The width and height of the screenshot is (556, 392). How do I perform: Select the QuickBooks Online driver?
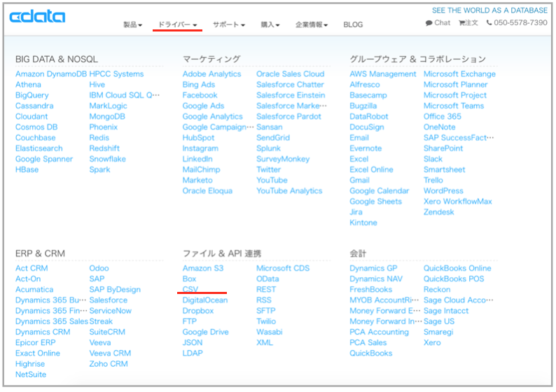(457, 268)
